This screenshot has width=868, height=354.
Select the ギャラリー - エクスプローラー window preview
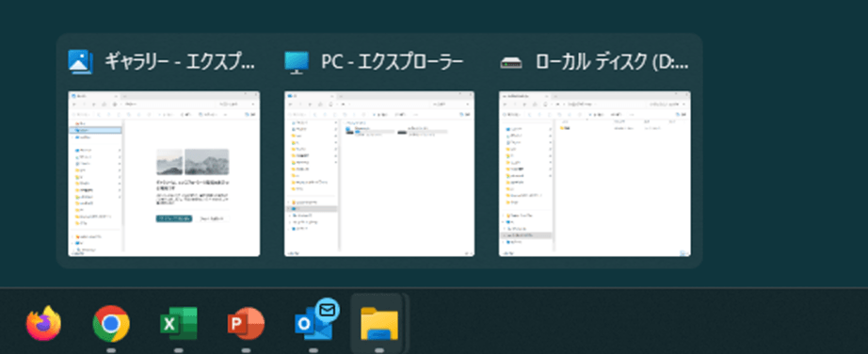164,174
